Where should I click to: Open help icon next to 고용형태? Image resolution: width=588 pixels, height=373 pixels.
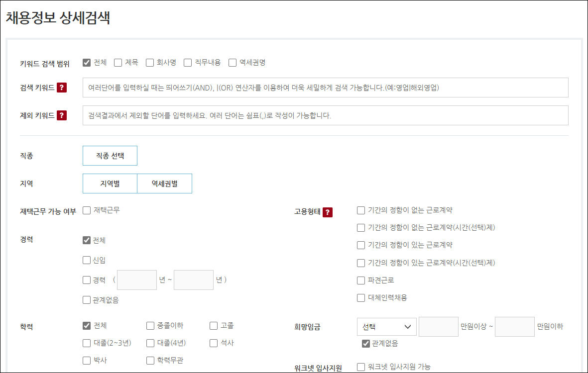pos(328,212)
